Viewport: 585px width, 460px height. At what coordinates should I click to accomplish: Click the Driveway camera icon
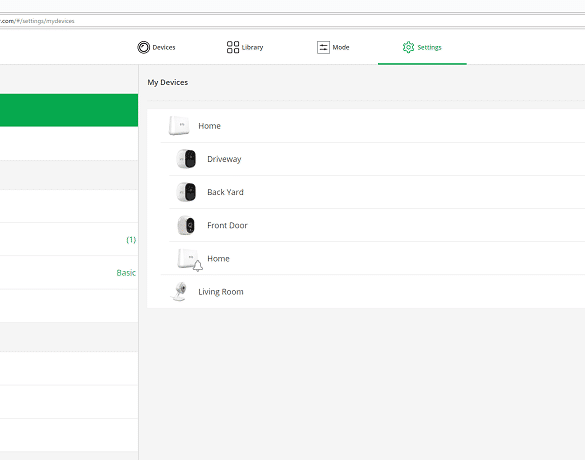[186, 159]
